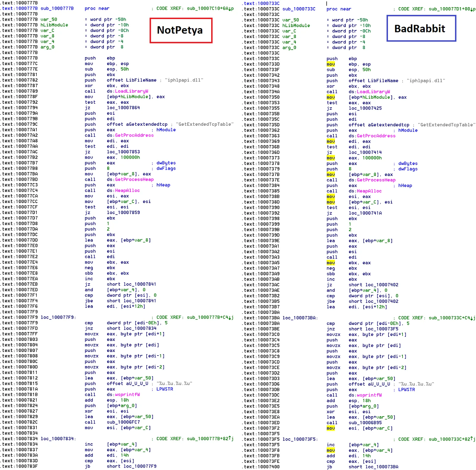Click 'offset aU_U_U_U' in the NotPetya listing
This screenshot has height=470, width=476.
coord(127,383)
